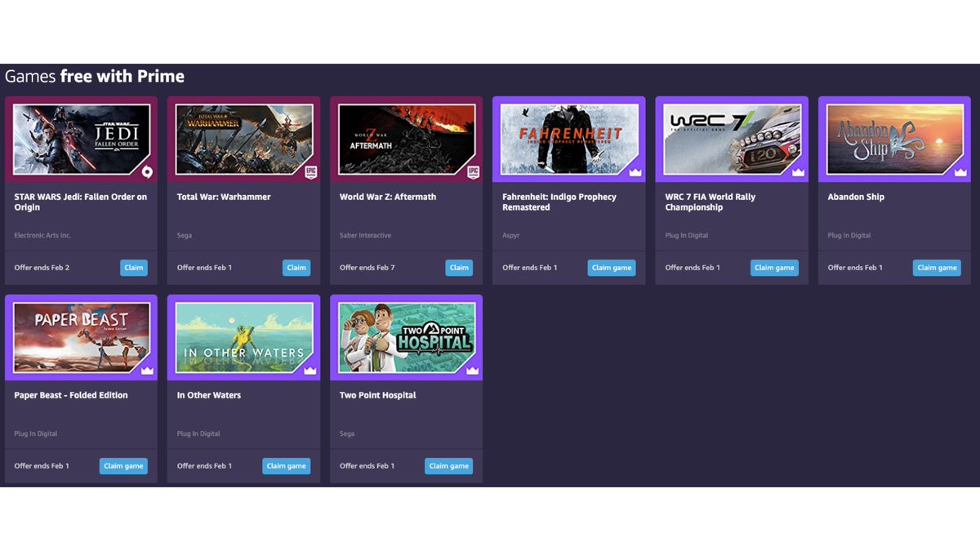980x551 pixels.
Task: Click Prime crown icon on Two Point Hospital card
Action: (x=473, y=371)
